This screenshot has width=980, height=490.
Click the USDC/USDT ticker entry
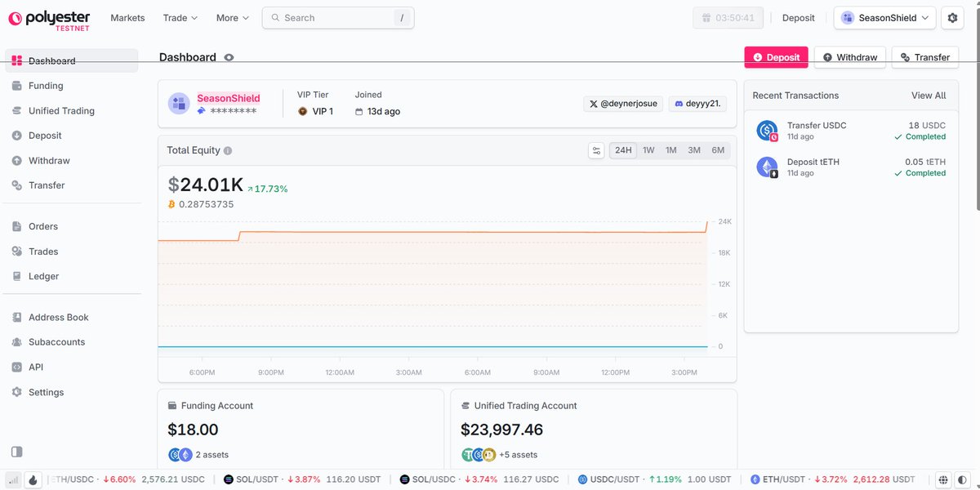click(x=655, y=480)
